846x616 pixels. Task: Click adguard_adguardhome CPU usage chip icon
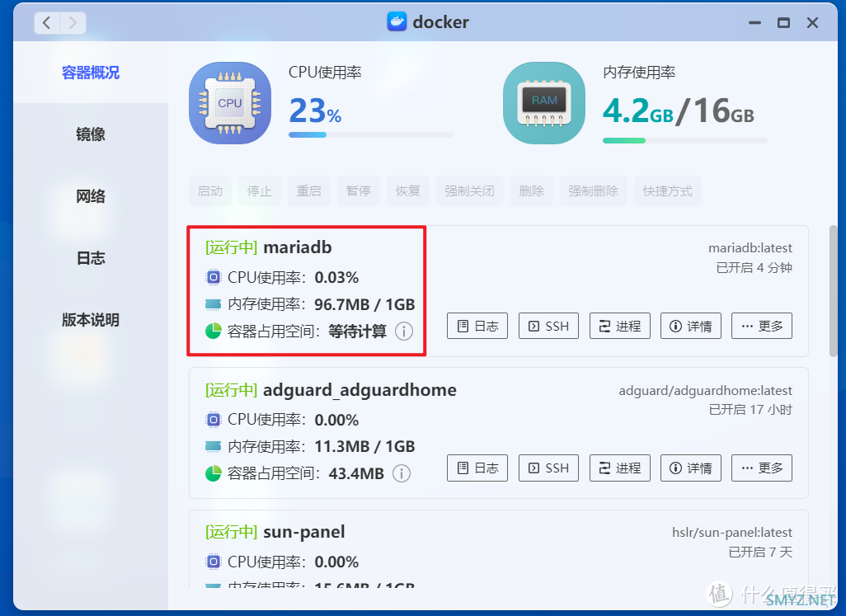coord(214,420)
